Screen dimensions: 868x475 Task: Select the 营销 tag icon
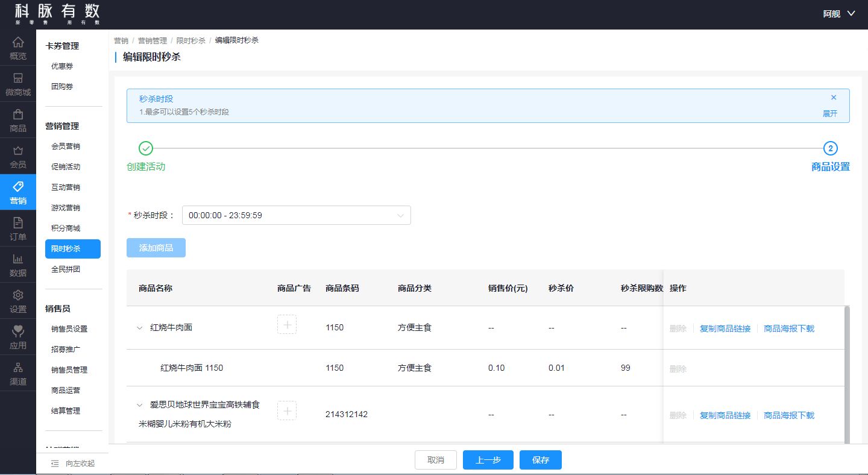pos(18,187)
